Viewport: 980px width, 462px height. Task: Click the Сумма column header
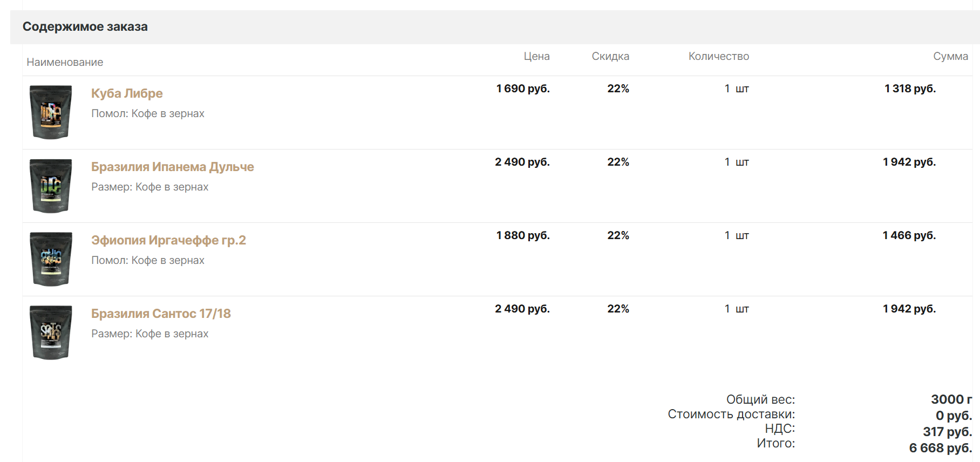(950, 56)
